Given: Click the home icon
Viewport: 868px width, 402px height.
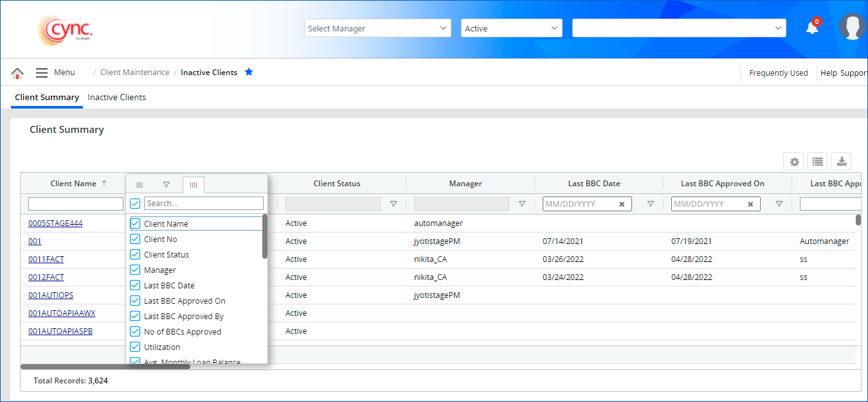Looking at the screenshot, I should [x=17, y=73].
